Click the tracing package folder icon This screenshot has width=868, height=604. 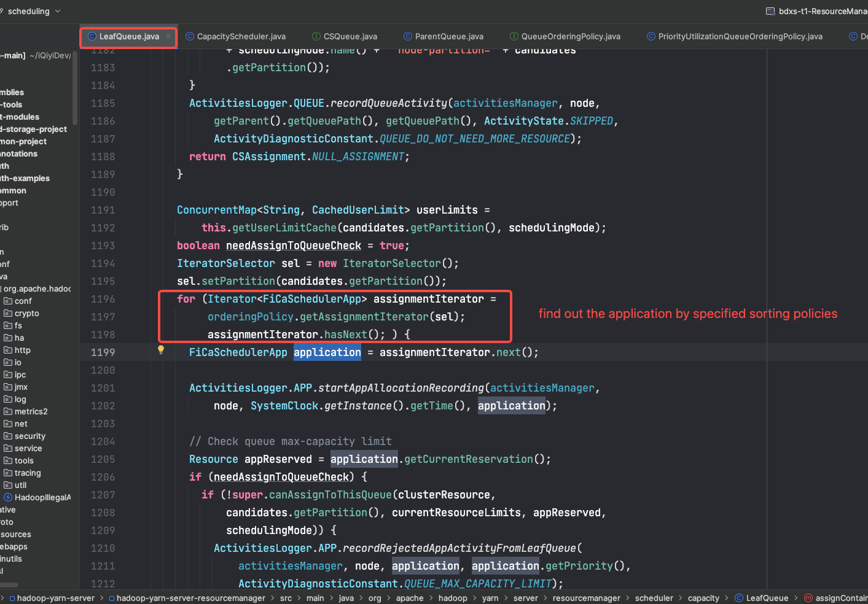[8, 473]
